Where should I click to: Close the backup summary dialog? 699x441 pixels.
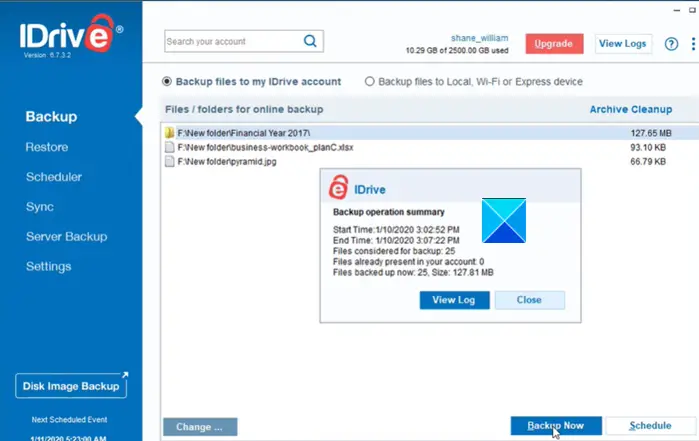click(530, 300)
